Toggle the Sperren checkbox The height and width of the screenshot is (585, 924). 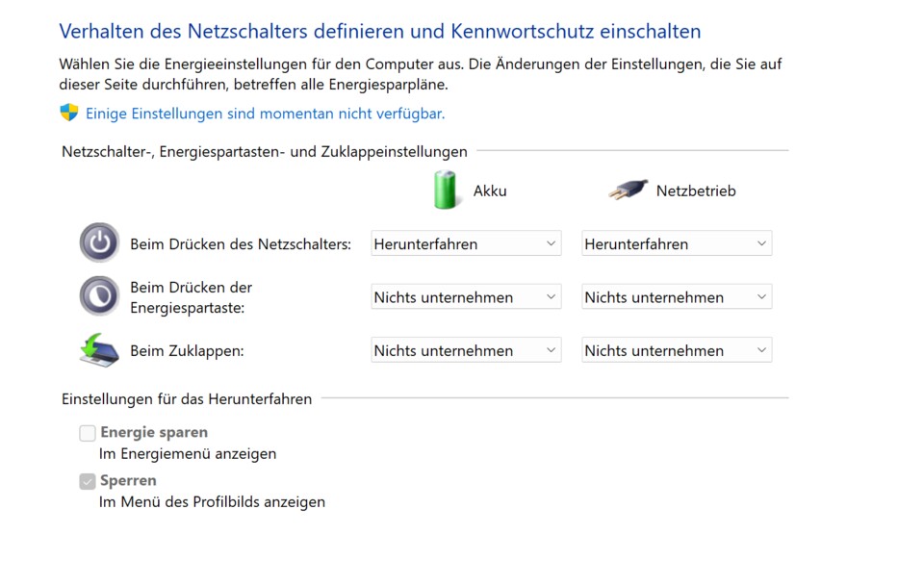(87, 480)
